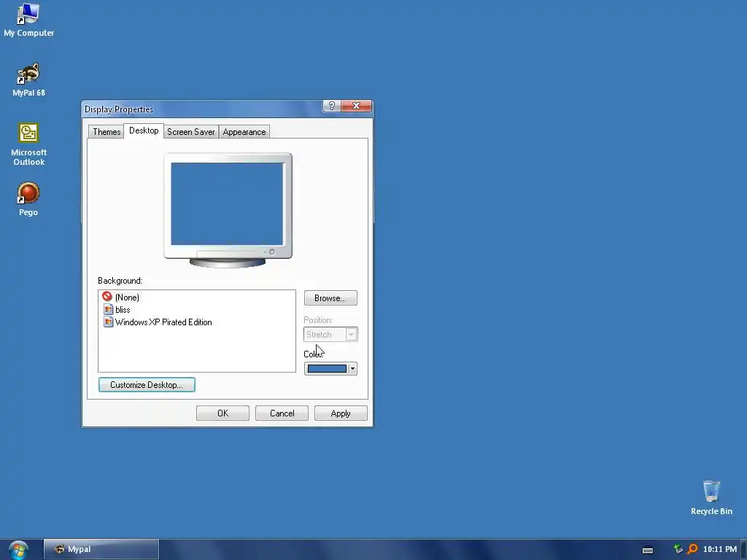Click the monitor preview image
This screenshot has width=747, height=560.
[x=228, y=210]
